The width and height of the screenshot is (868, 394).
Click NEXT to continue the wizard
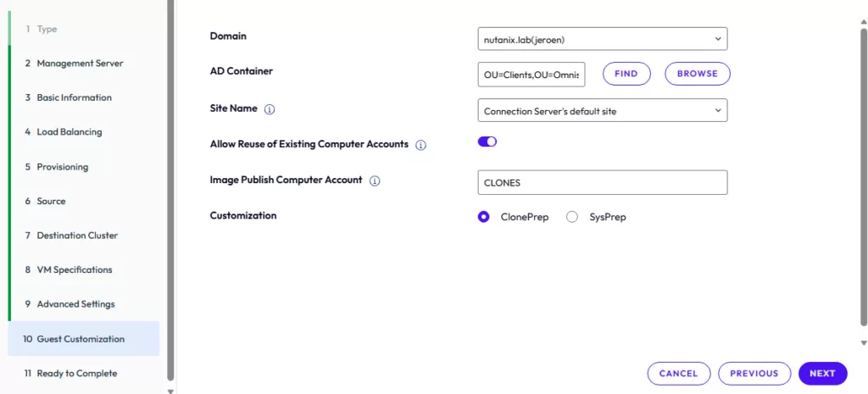[822, 374]
